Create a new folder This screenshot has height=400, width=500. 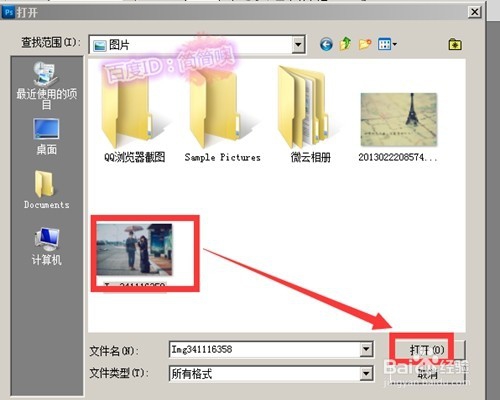(x=365, y=44)
